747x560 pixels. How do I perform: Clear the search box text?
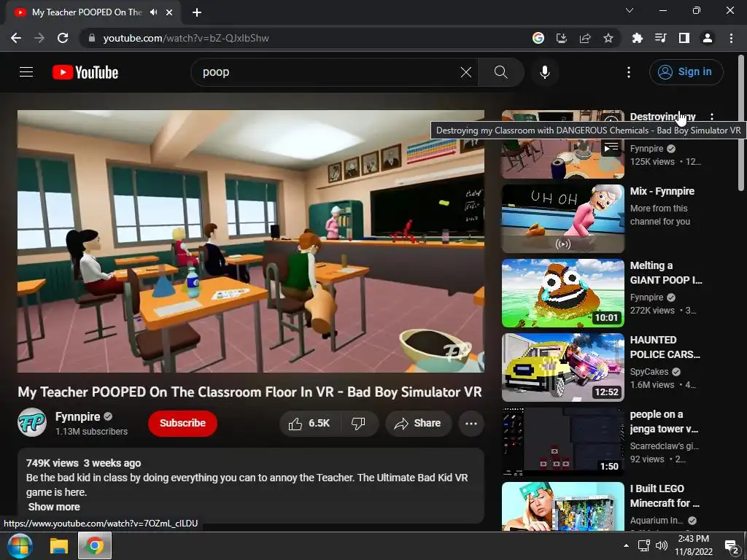(x=466, y=72)
